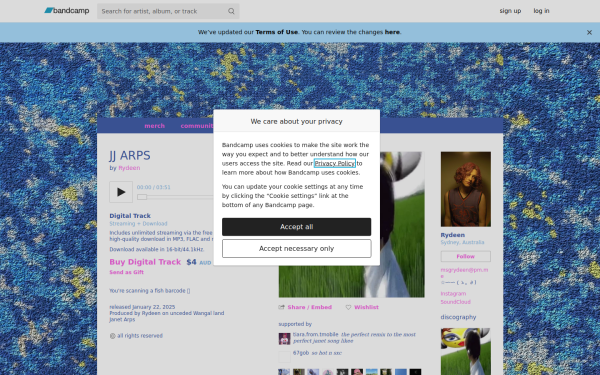Follow the artist Rydeen

pos(465,256)
